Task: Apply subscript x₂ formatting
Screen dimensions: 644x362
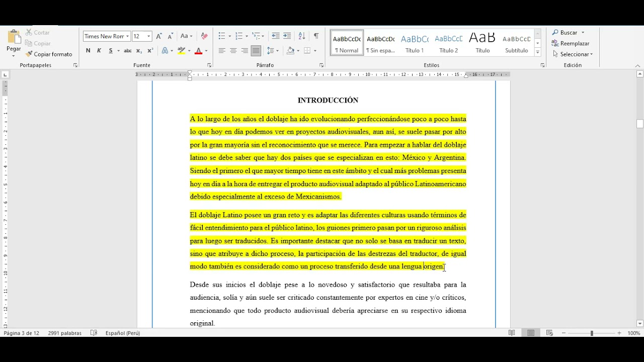Action: click(x=139, y=51)
